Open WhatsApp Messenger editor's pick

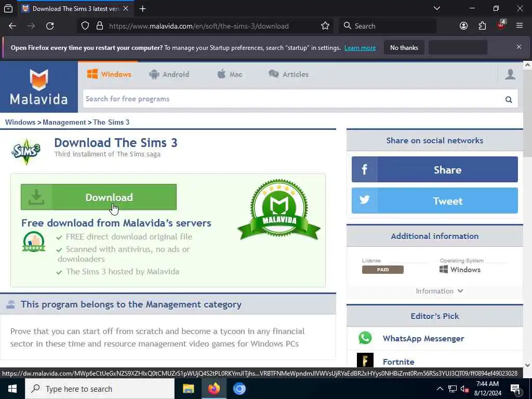click(x=423, y=339)
